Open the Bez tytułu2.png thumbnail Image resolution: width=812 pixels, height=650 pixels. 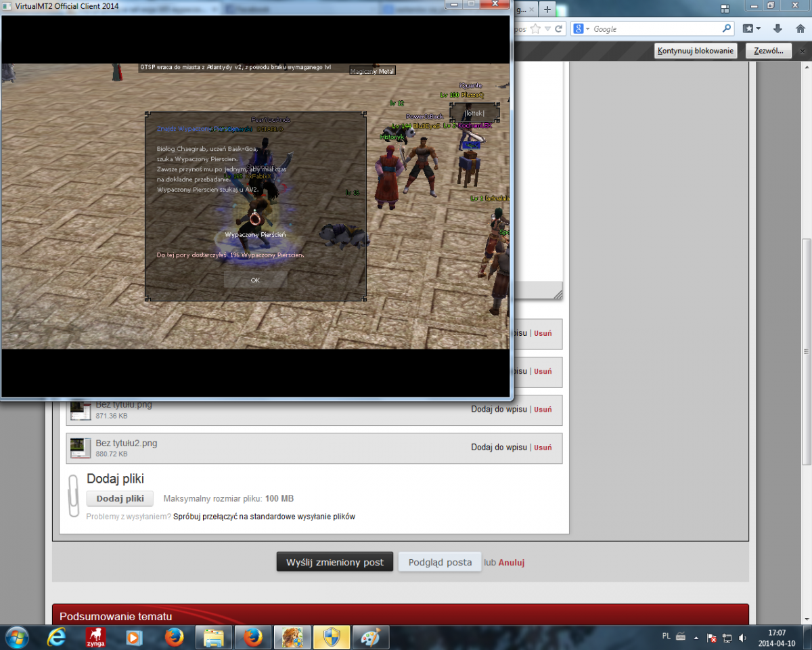[x=81, y=448]
